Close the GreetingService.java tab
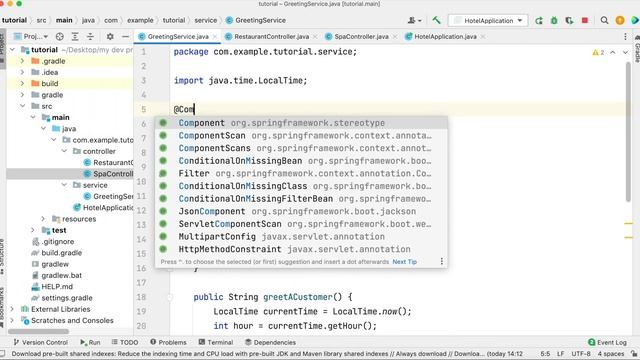The width and height of the screenshot is (640, 360). 215,37
